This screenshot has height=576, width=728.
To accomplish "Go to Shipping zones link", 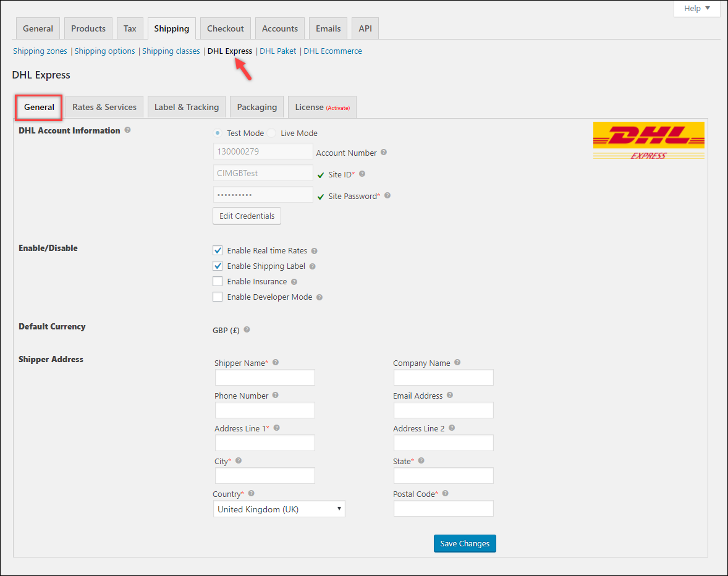I will point(40,51).
